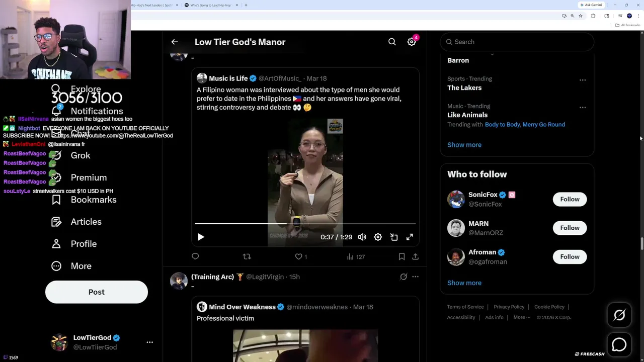The width and height of the screenshot is (644, 362).
Task: Open Grok in the sidebar
Action: pyautogui.click(x=70, y=155)
